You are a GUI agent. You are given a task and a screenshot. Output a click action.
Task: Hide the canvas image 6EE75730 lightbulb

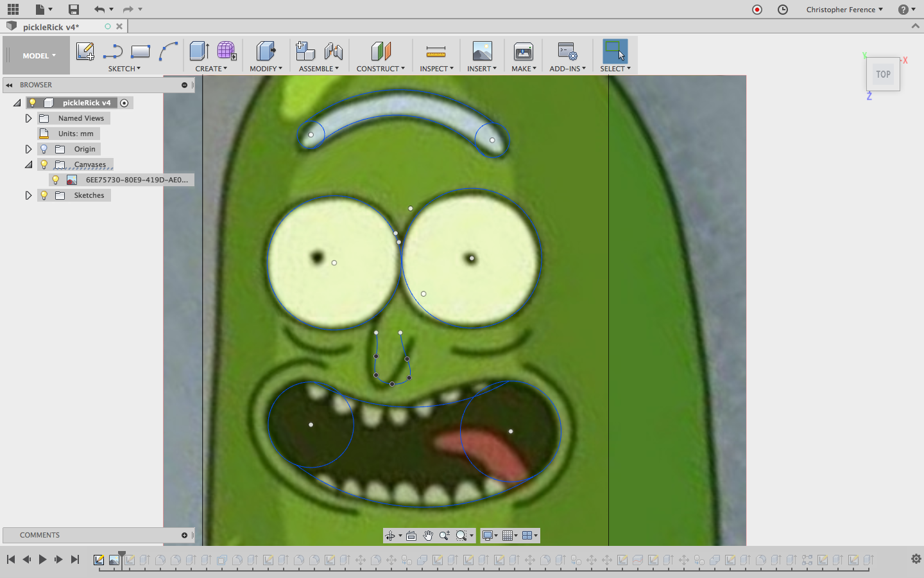point(57,180)
